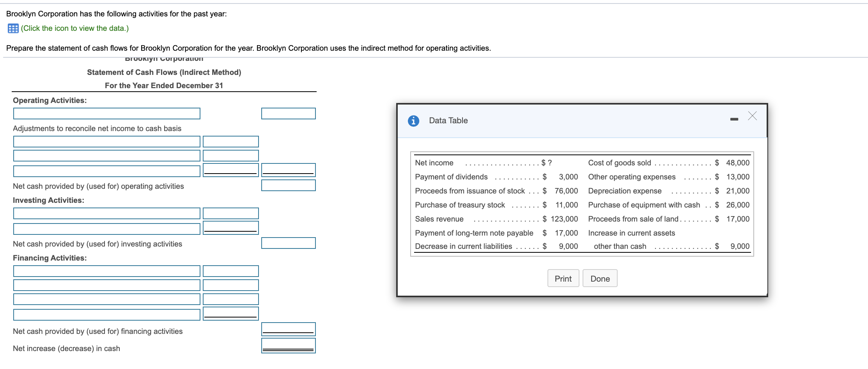Select the second adjustment description field
Image resolution: width=868 pixels, height=369 pixels.
click(107, 156)
